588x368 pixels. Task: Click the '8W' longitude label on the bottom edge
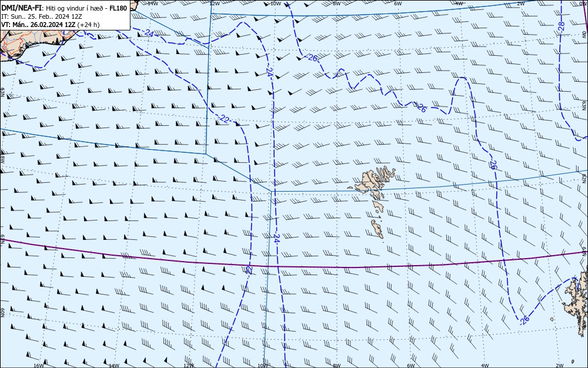[337, 365]
